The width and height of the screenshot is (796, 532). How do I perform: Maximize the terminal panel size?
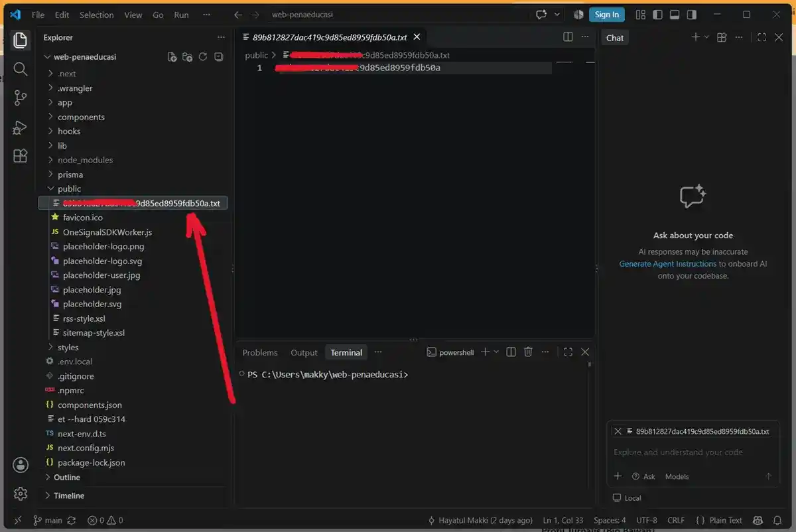click(x=568, y=352)
